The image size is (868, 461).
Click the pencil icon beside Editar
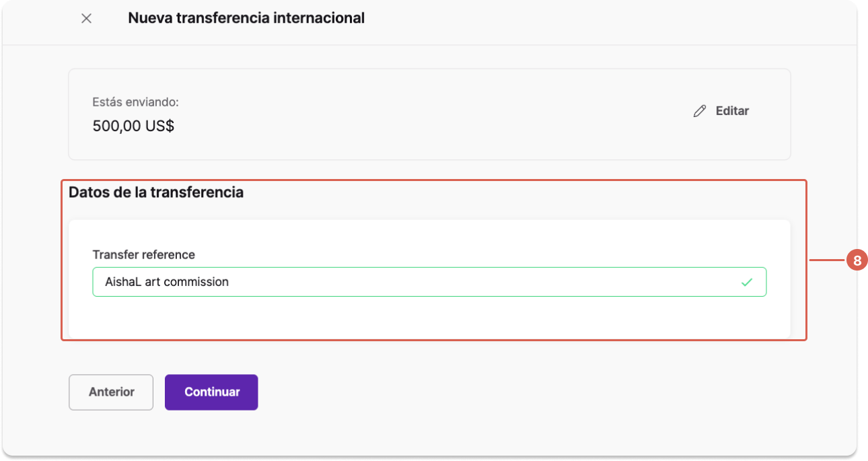coord(700,111)
